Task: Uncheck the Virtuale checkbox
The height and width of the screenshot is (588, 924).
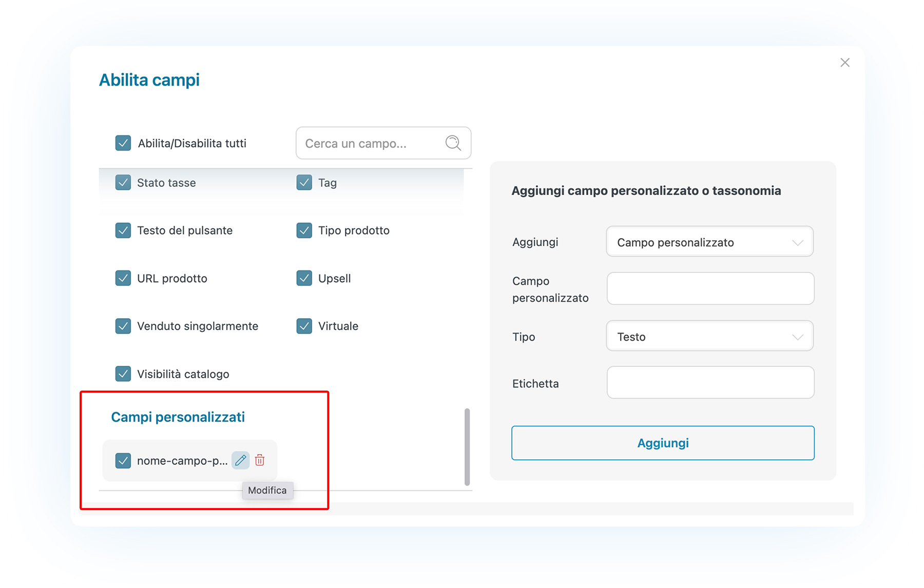Action: pos(304,326)
